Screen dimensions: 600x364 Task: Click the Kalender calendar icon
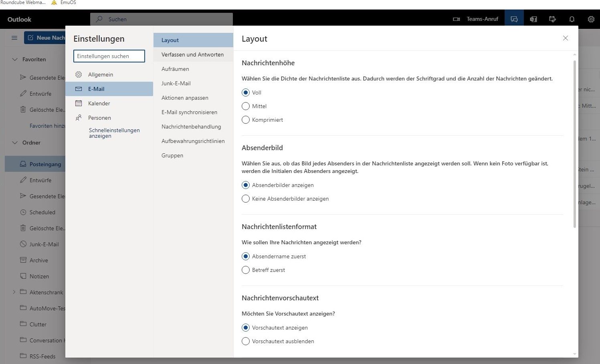79,103
